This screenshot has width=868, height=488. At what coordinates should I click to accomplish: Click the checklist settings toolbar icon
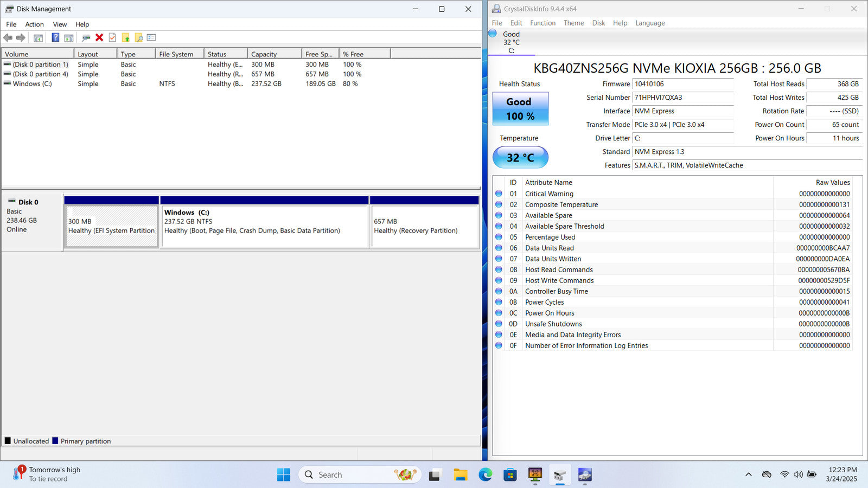151,37
